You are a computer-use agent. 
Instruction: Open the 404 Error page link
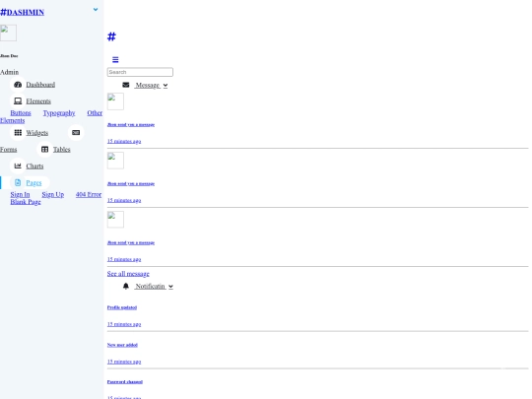89,194
